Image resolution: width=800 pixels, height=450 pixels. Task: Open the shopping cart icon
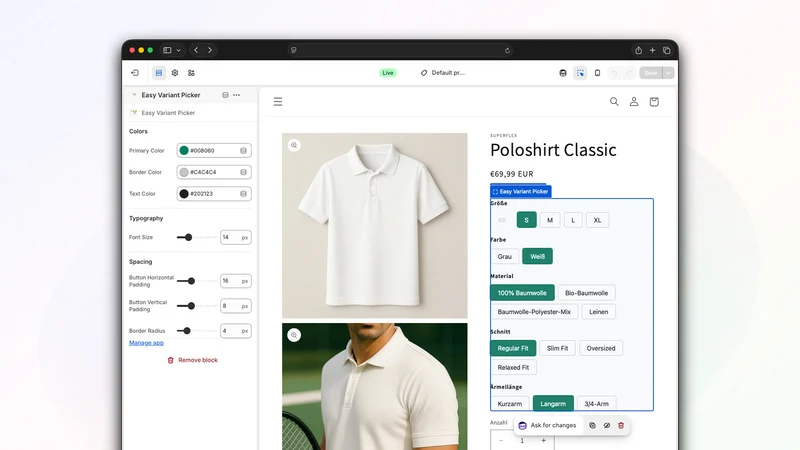pyautogui.click(x=654, y=102)
